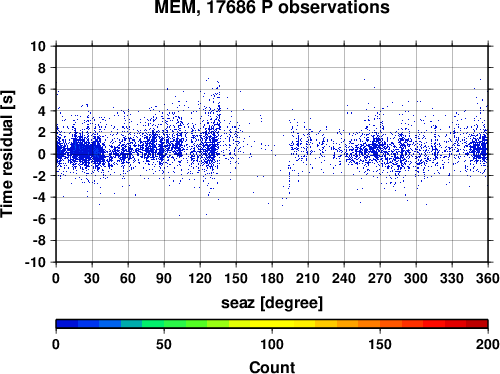Click the colorbar tick label 200
Image resolution: width=500 pixels, height=374 pixels.
coord(488,344)
